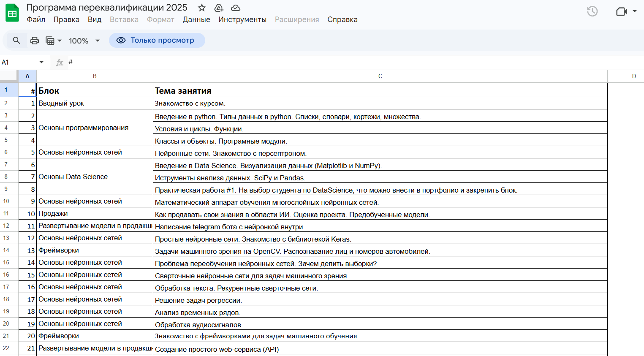Expand the A1 name box dropdown
The height and width of the screenshot is (356, 644).
click(x=41, y=62)
